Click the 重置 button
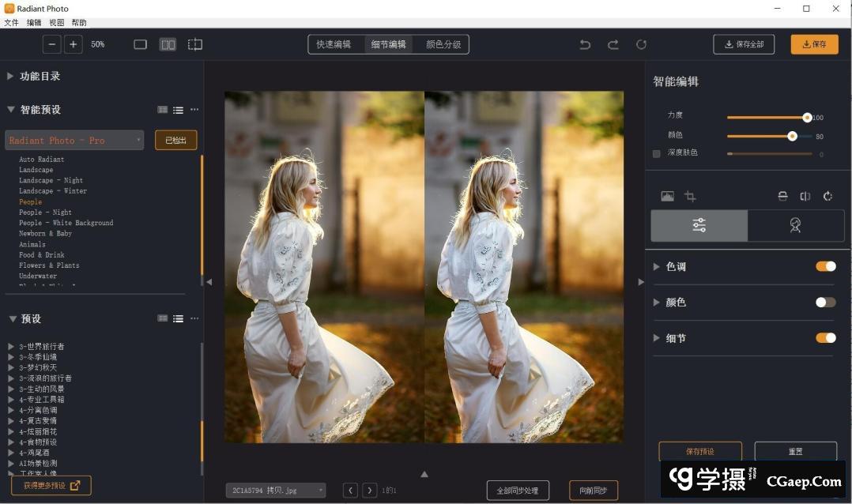This screenshot has width=852, height=504. coord(795,451)
